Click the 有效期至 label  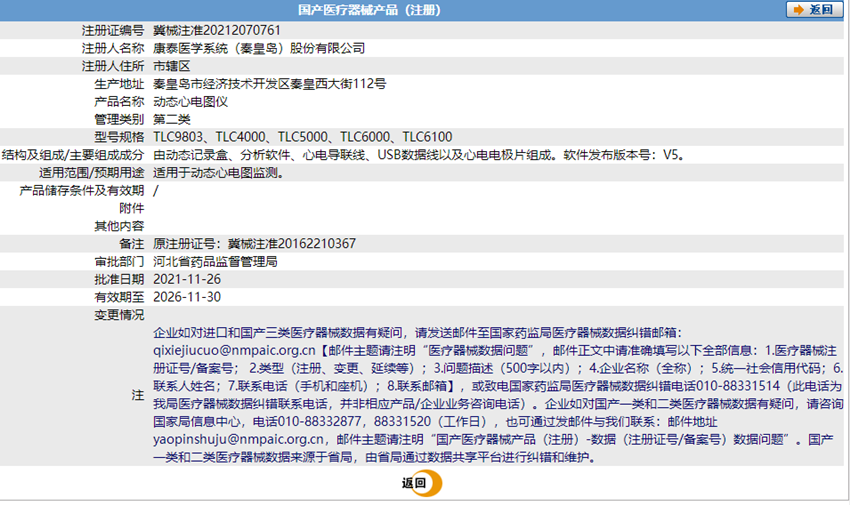[x=119, y=297]
